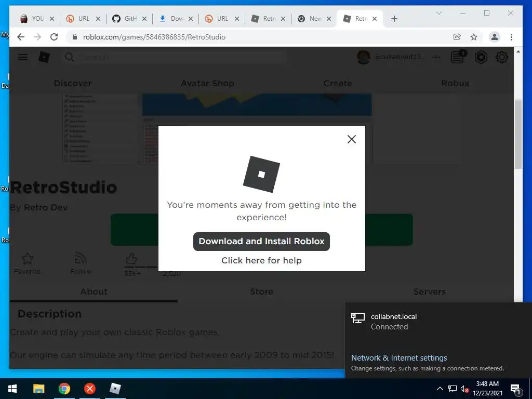Screen dimensions: 532x399
Task: Close the active RetroStudio tab
Action: 375,19
